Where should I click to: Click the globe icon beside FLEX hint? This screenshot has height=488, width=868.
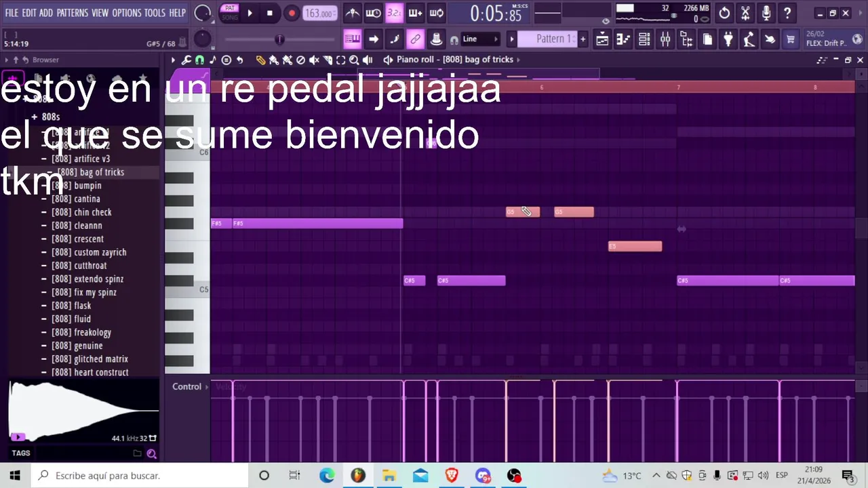click(x=856, y=39)
